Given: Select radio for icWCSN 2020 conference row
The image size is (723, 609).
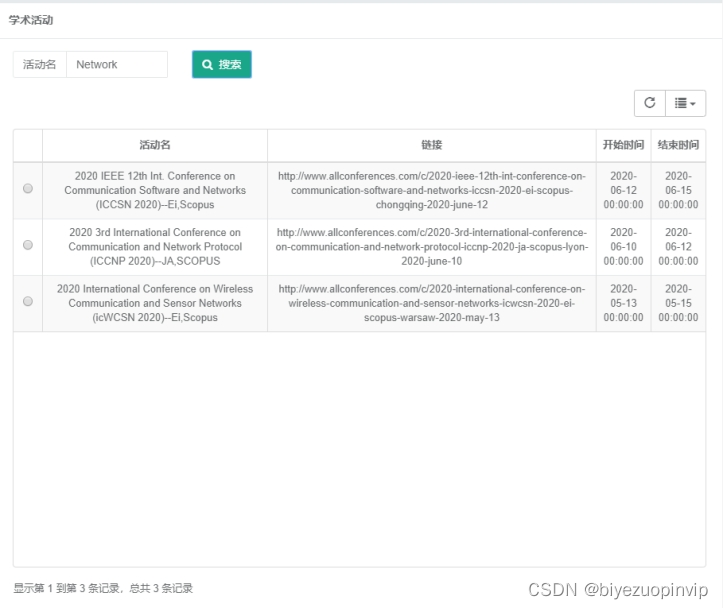Looking at the screenshot, I should click(28, 301).
